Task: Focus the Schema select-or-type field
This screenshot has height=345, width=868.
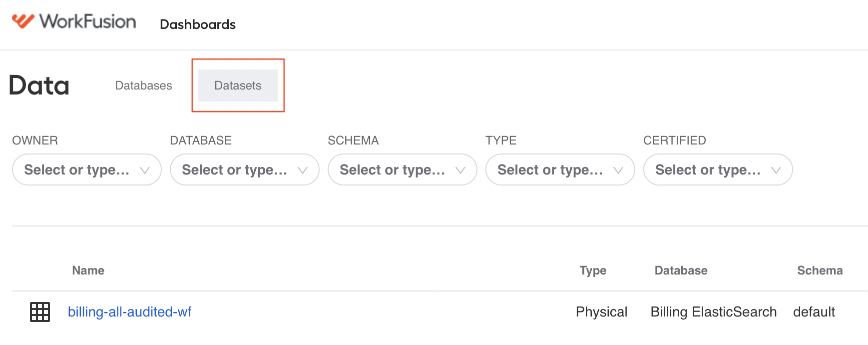Action: click(403, 169)
